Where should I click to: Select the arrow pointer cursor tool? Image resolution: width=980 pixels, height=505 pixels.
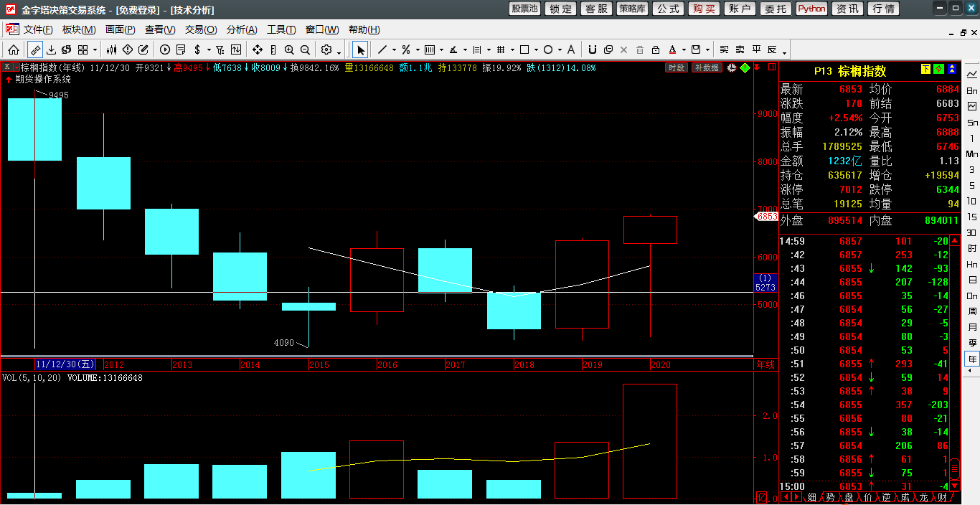360,49
